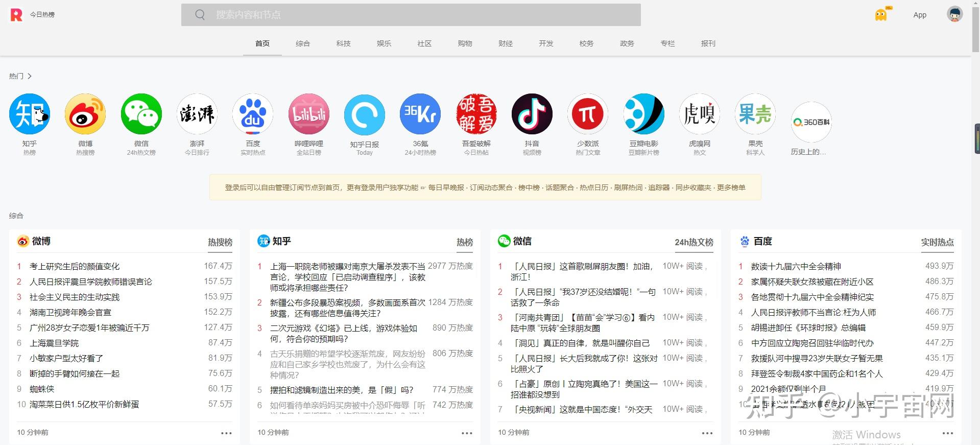Open the 360百科 历史上的 icon
The width and height of the screenshot is (980, 445).
click(x=811, y=122)
